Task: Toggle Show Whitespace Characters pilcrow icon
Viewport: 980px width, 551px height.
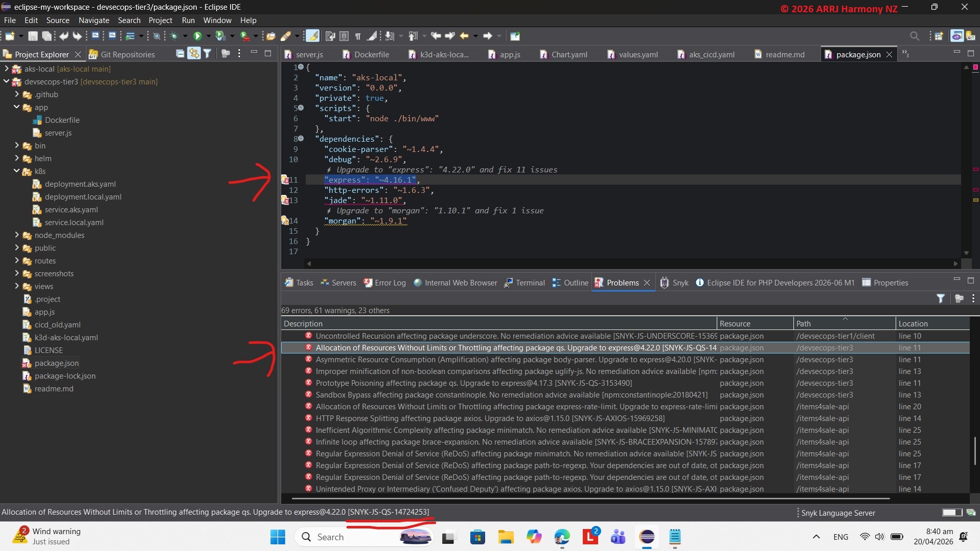Action: (358, 36)
